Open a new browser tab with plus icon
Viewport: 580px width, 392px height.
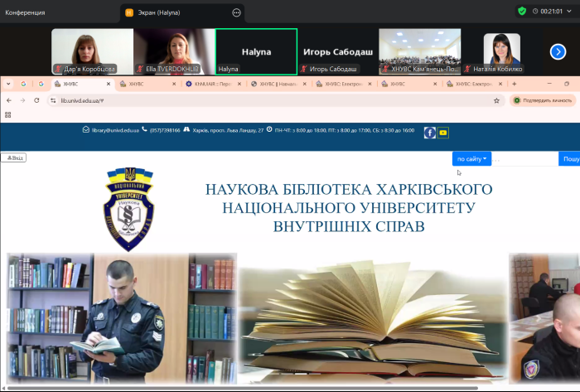(x=514, y=84)
